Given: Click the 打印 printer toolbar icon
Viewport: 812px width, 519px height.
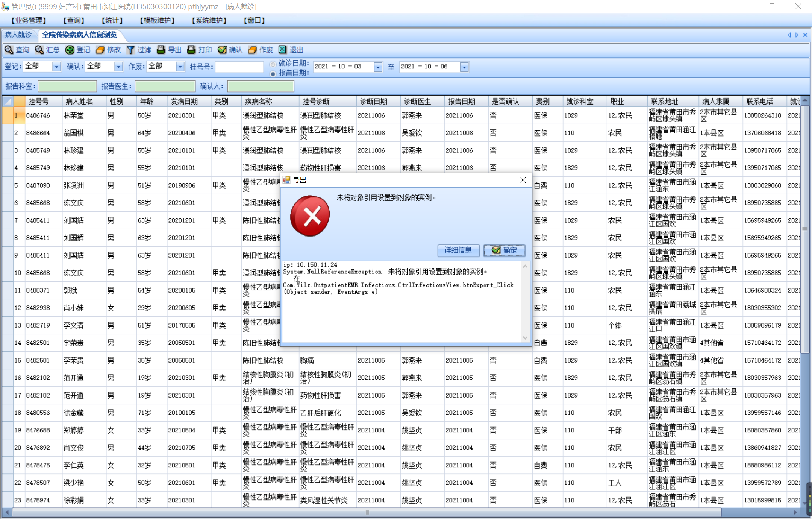Looking at the screenshot, I should [191, 50].
